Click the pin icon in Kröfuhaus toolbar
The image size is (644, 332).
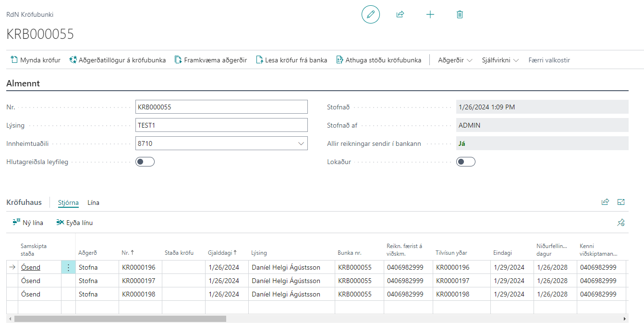(621, 223)
